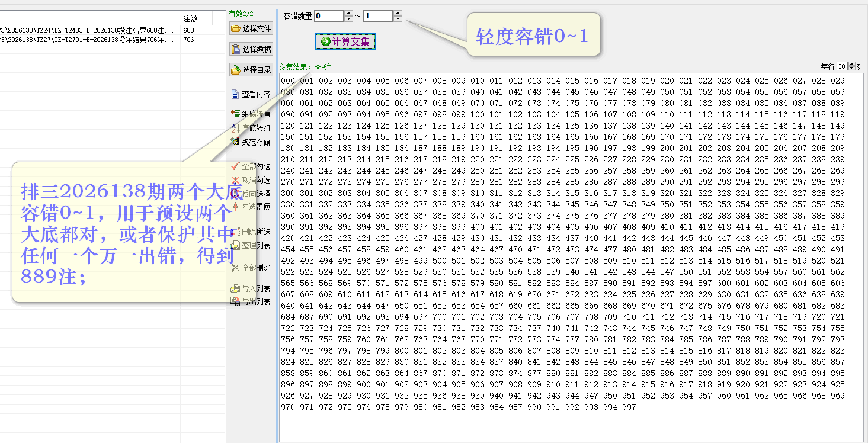Click the 计算交集 (calculate intersection) button

pyautogui.click(x=345, y=41)
